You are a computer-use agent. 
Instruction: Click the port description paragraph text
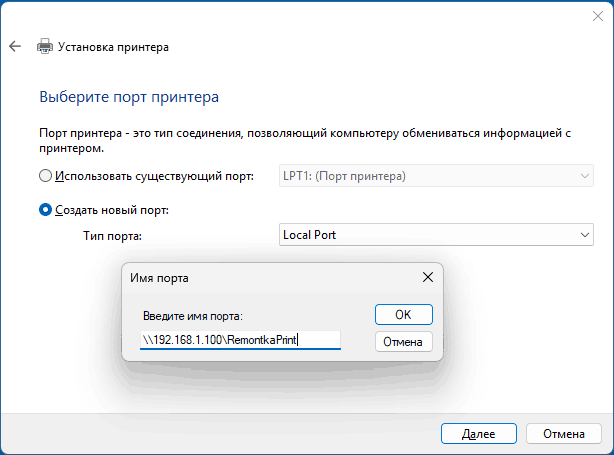[x=305, y=141]
